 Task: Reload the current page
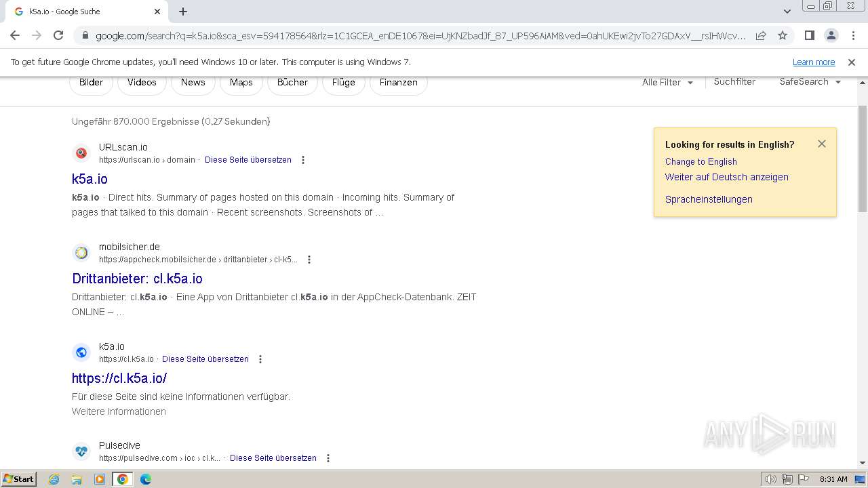(58, 35)
